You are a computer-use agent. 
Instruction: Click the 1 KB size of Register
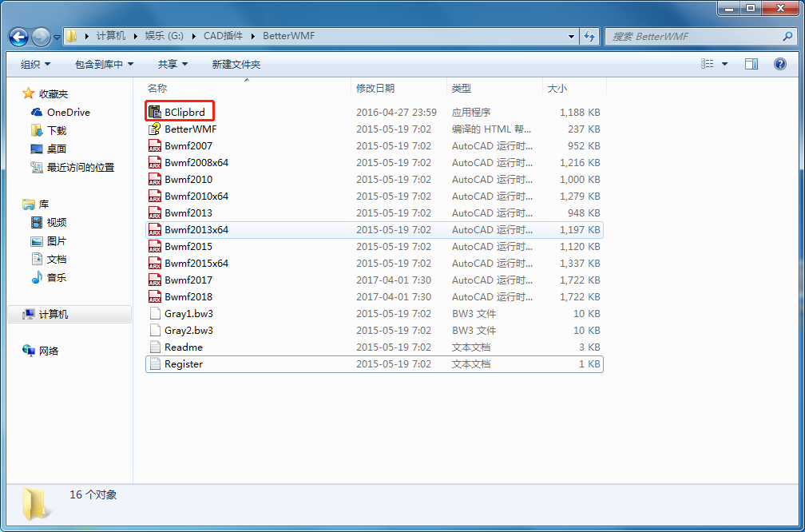[x=589, y=364]
